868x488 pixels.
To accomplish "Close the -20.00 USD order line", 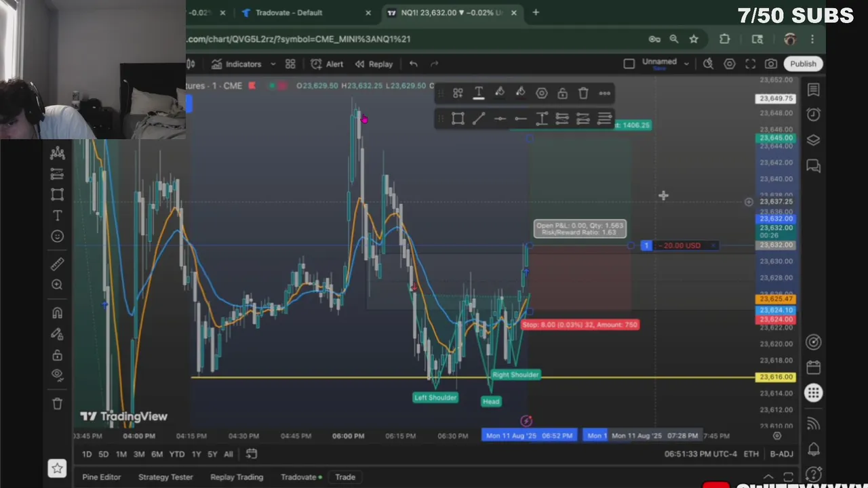I will (x=712, y=245).
